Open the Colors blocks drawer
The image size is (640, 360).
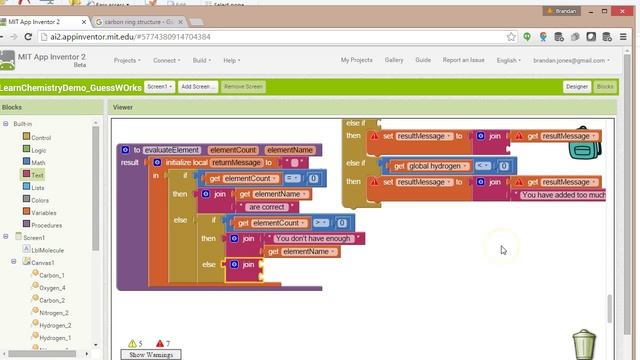pyautogui.click(x=40, y=200)
